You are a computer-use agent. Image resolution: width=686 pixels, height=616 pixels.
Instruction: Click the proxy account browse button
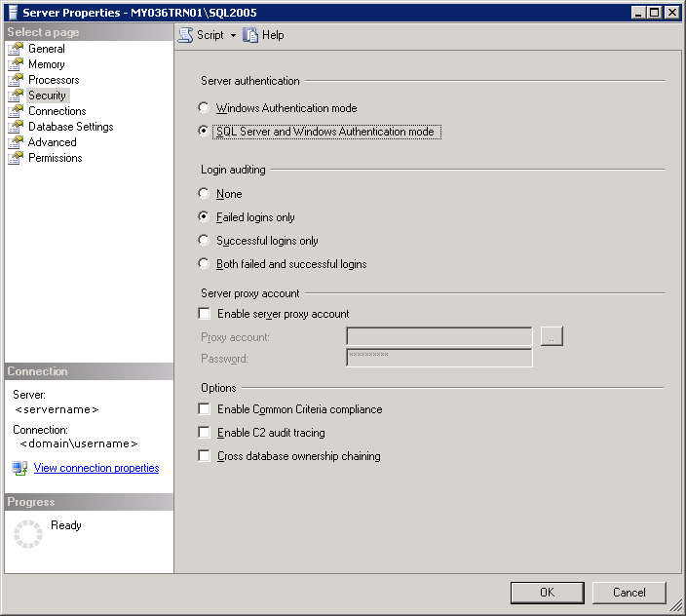[x=552, y=336]
